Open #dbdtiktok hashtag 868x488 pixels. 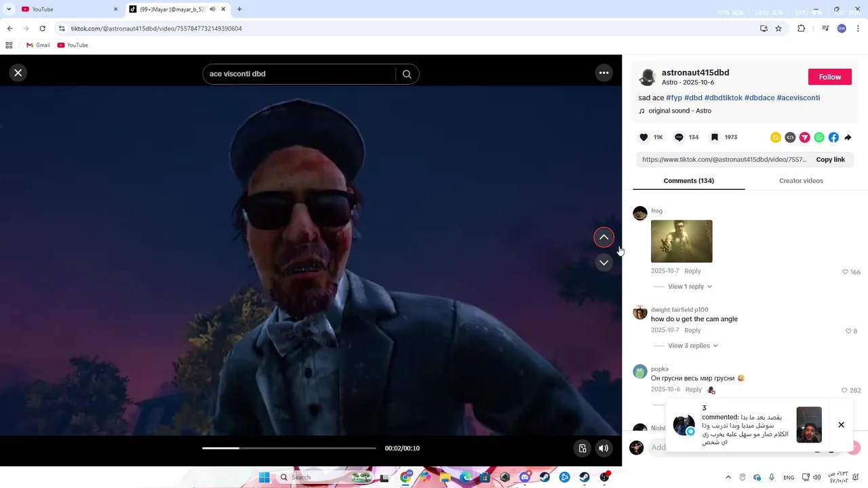point(724,98)
